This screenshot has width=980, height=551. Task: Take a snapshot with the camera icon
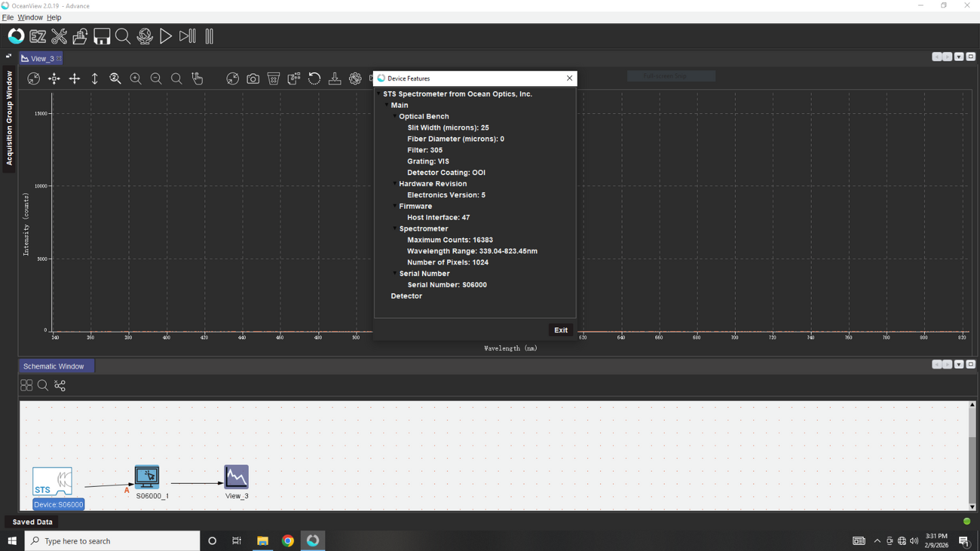click(253, 79)
